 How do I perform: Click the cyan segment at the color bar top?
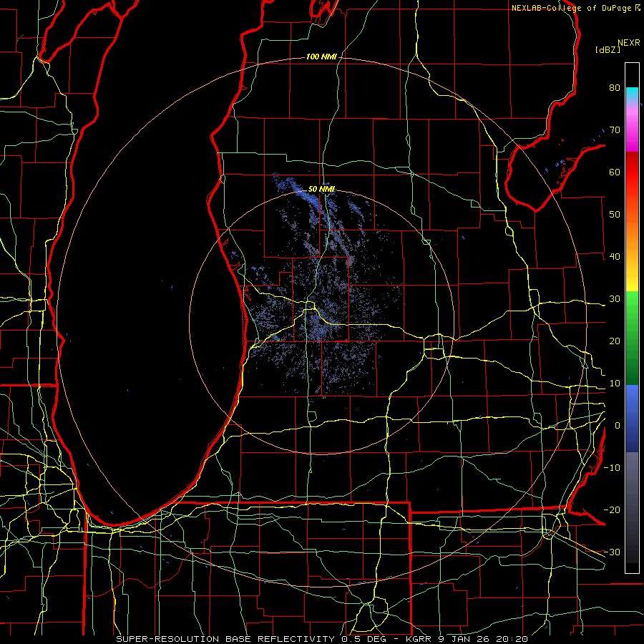coord(632,94)
